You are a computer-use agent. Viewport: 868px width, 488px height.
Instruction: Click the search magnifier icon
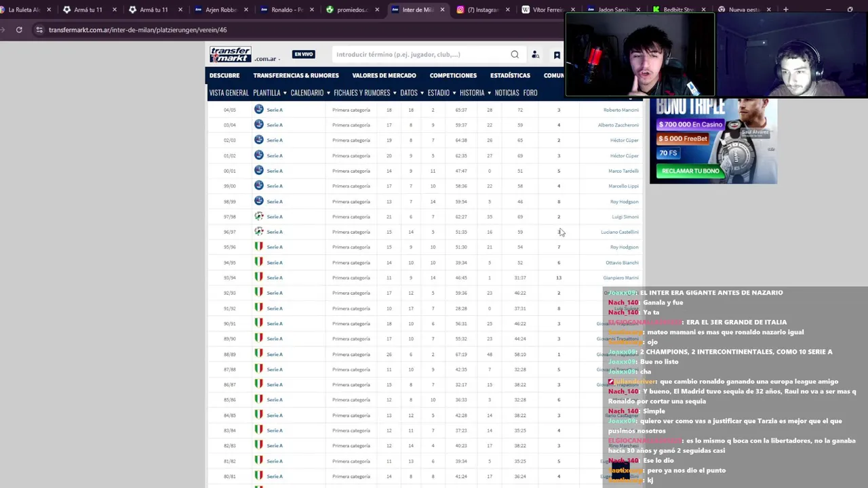(515, 54)
